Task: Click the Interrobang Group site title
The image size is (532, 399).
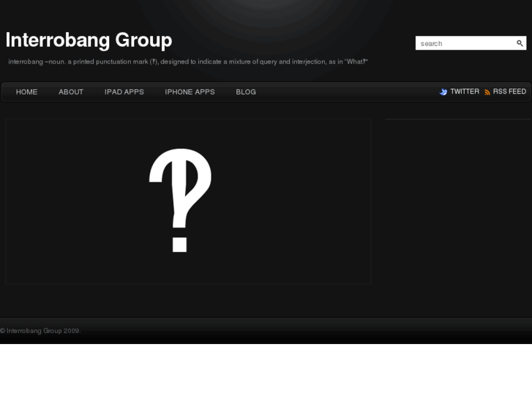Action: coord(89,40)
